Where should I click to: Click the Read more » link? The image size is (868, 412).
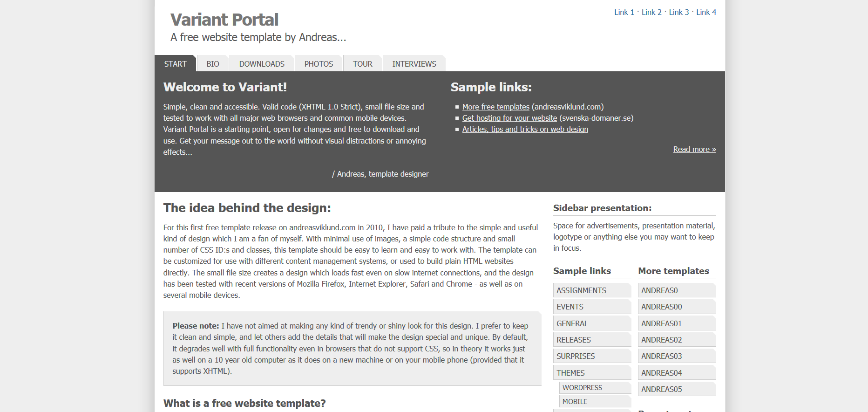pos(694,149)
